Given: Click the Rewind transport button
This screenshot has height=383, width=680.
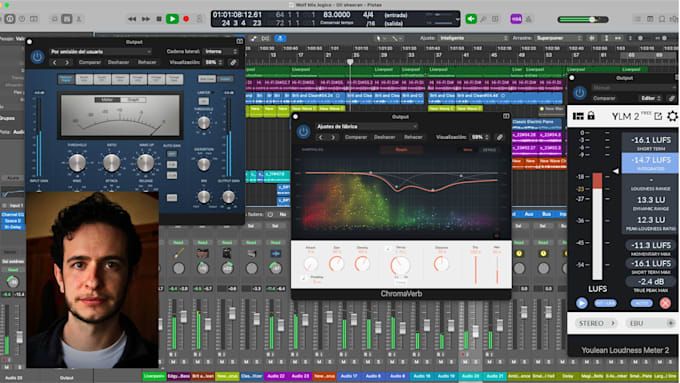Looking at the screenshot, I should tap(132, 19).
